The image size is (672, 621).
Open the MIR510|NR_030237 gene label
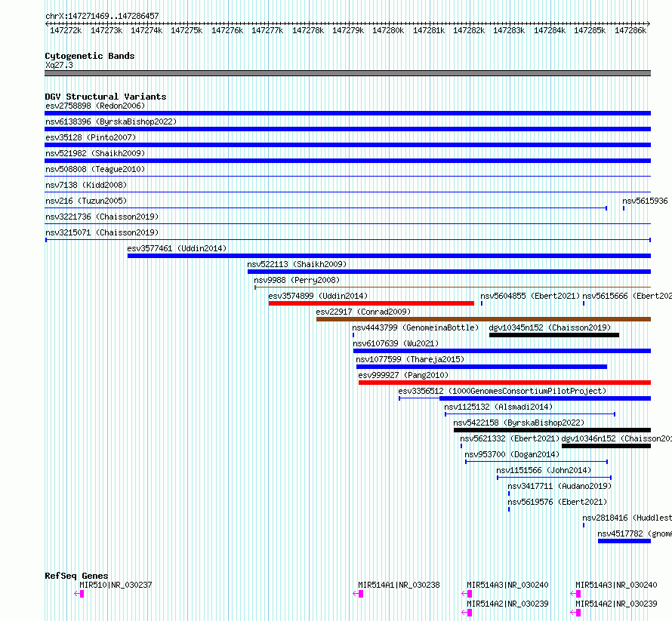(x=116, y=585)
